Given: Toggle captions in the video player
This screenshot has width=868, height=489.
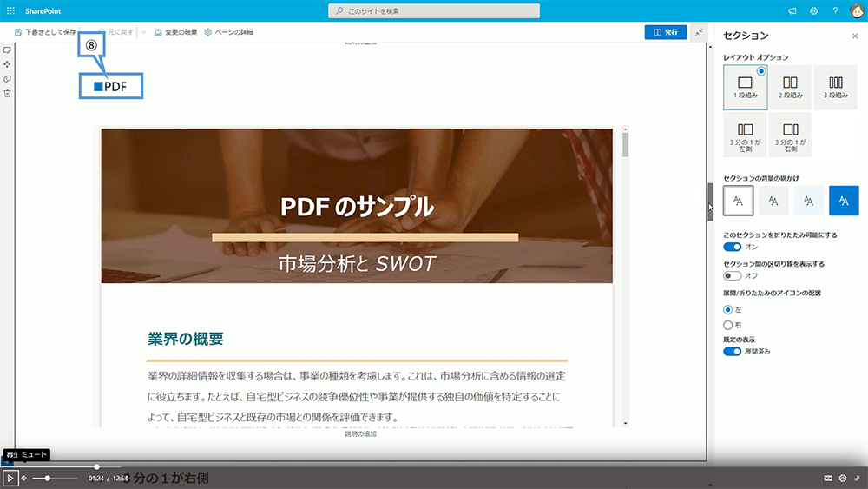Looking at the screenshot, I should click(828, 478).
